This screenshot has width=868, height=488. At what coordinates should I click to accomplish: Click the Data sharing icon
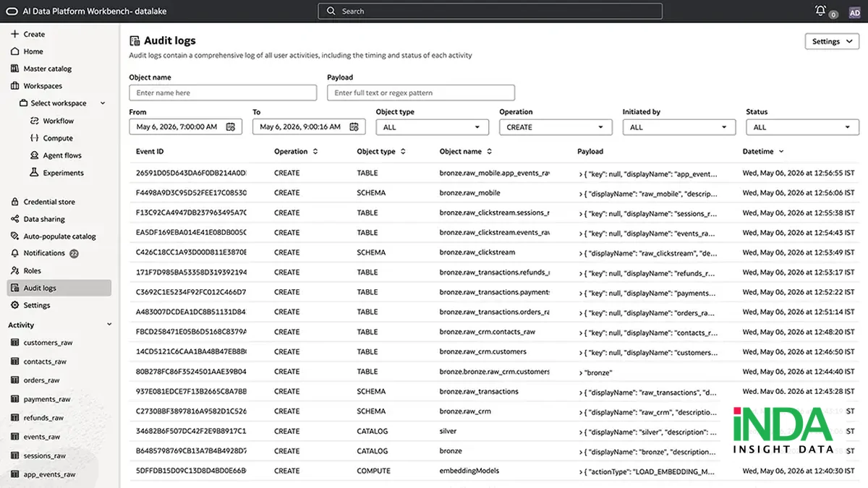tap(15, 219)
